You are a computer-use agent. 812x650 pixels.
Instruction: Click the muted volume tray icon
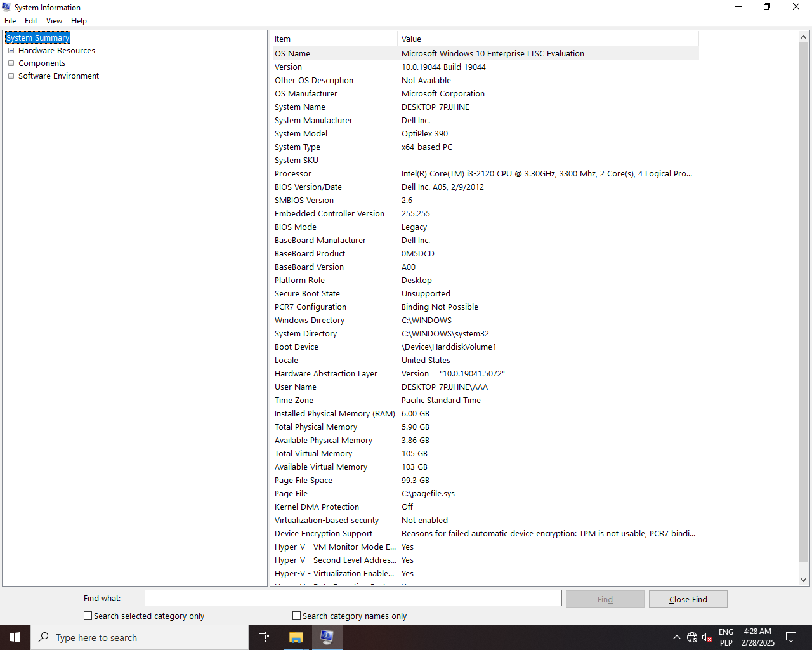tap(707, 637)
